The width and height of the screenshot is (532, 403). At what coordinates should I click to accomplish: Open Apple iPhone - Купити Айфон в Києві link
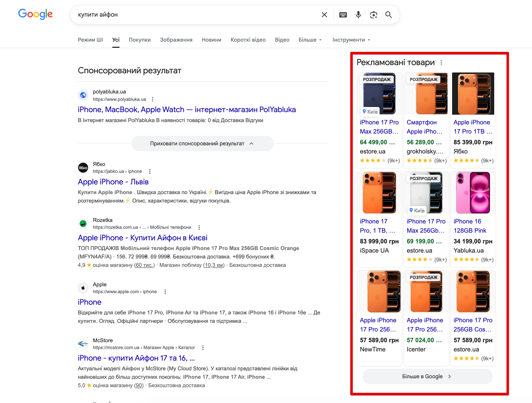point(142,238)
